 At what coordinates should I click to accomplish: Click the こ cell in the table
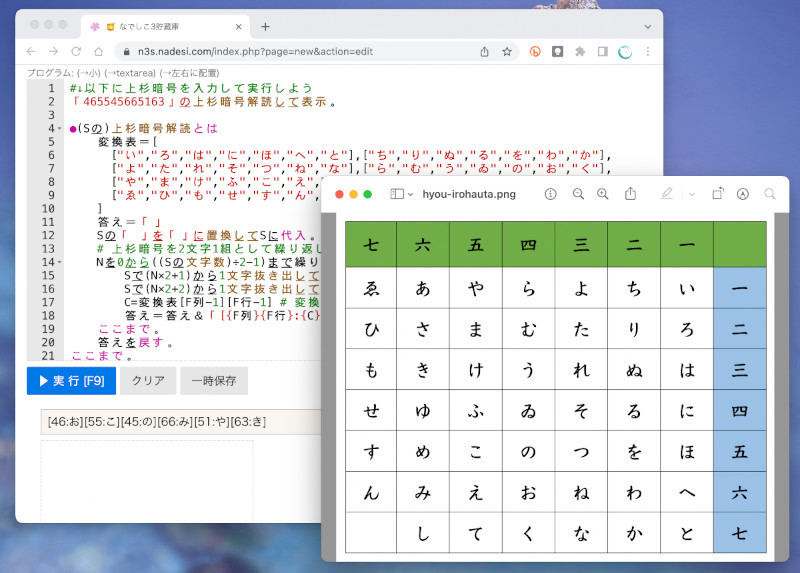pos(476,452)
